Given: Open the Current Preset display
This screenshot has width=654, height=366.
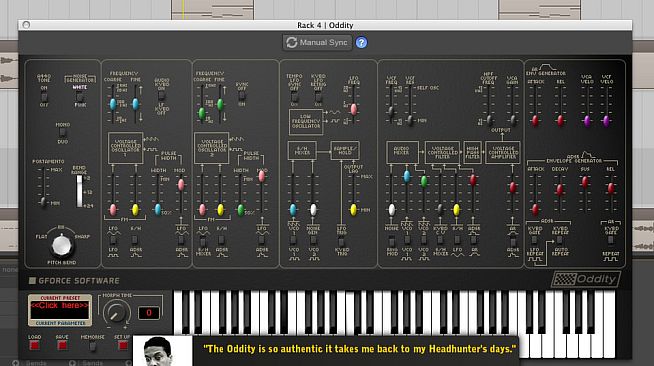Looking at the screenshot, I should pos(60,311).
